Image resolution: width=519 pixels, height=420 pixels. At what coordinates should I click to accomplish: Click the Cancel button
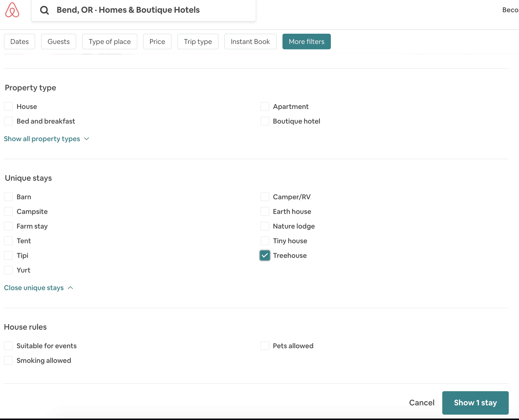click(422, 402)
